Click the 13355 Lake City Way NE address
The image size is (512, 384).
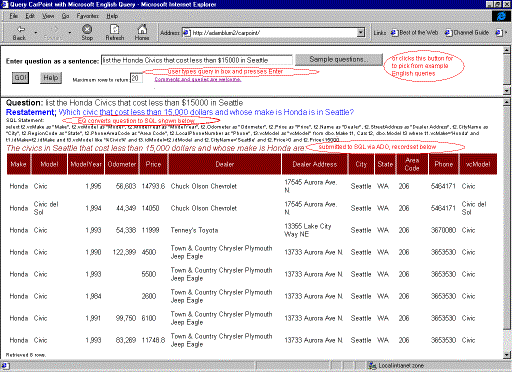[x=308, y=230]
